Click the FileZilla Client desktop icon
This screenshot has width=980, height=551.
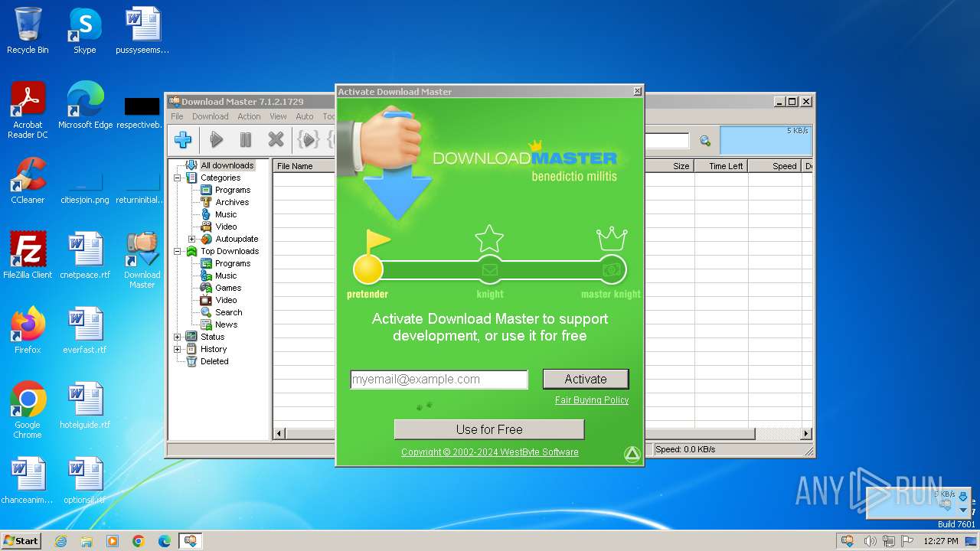point(28,255)
